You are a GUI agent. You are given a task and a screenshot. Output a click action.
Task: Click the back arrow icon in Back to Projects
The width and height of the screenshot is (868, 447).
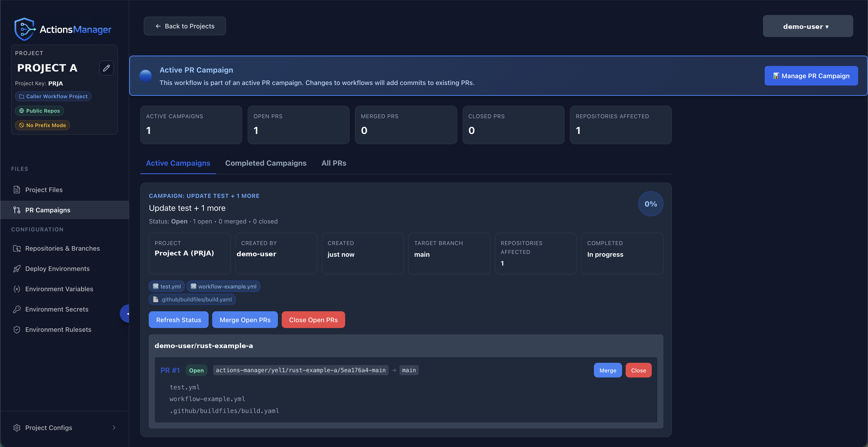pos(158,26)
